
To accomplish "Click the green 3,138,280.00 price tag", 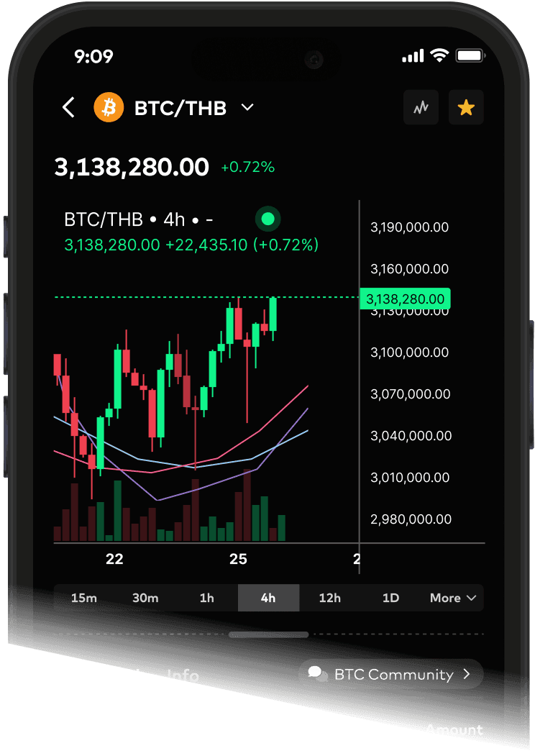I will (405, 299).
